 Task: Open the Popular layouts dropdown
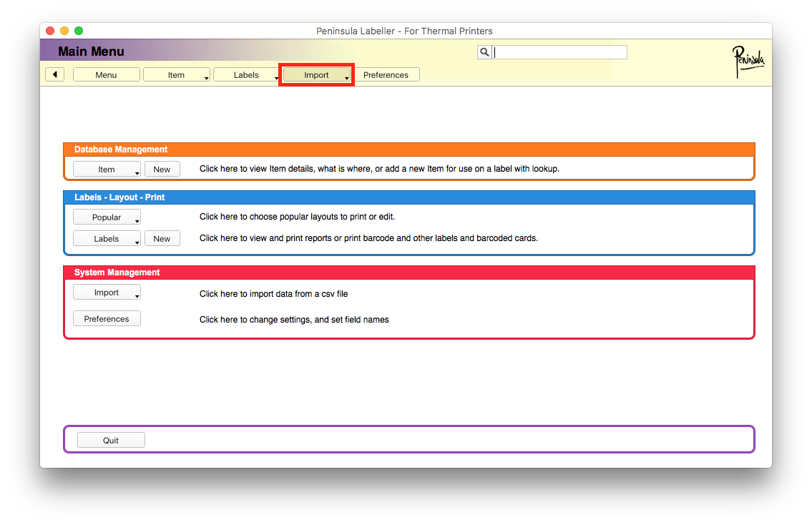(107, 217)
